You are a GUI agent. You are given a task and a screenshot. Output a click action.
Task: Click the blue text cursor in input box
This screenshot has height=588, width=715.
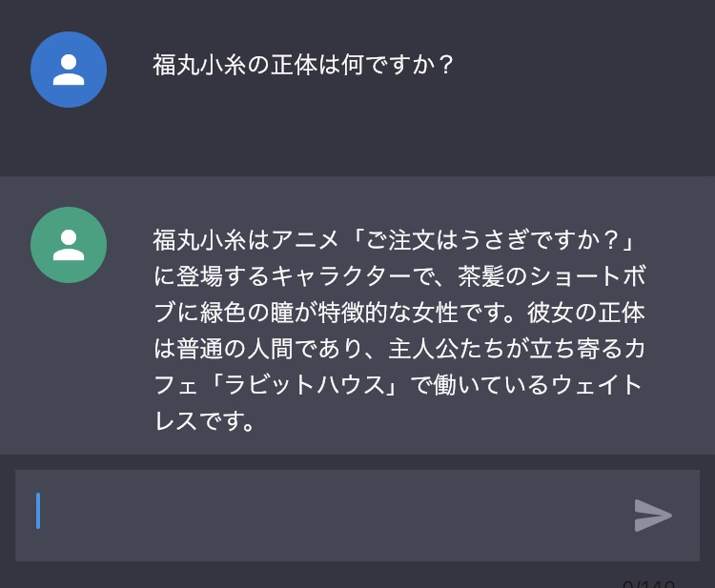38,511
